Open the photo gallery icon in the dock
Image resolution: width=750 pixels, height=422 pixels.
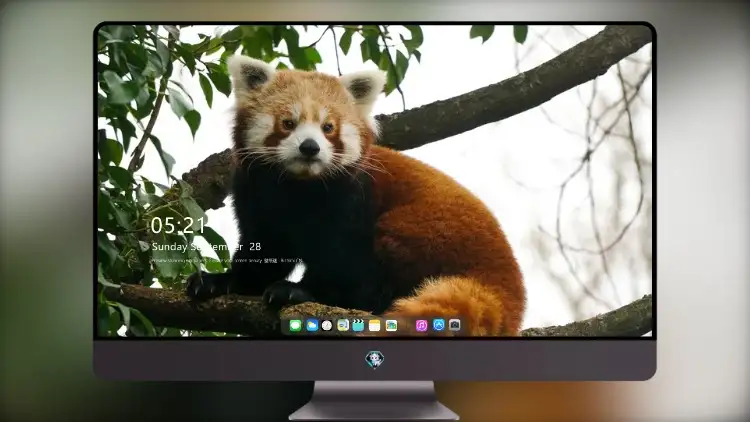click(391, 326)
